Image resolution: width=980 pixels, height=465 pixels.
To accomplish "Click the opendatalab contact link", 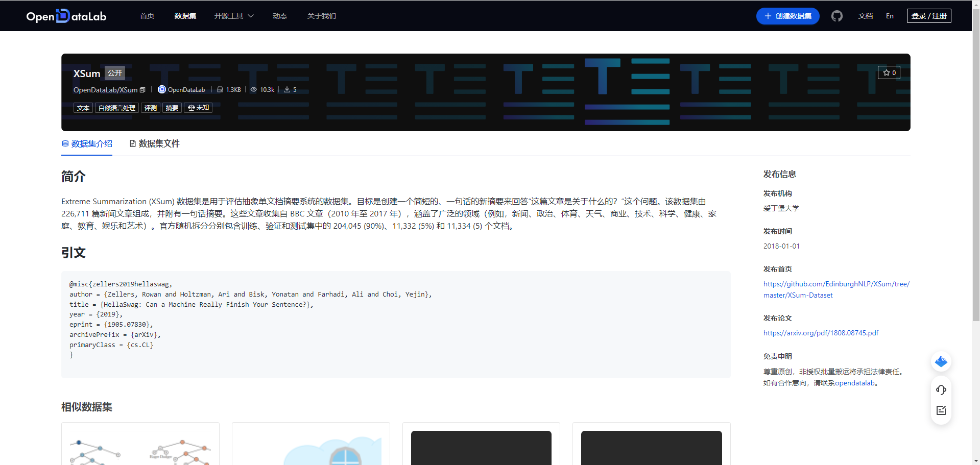I will (855, 383).
